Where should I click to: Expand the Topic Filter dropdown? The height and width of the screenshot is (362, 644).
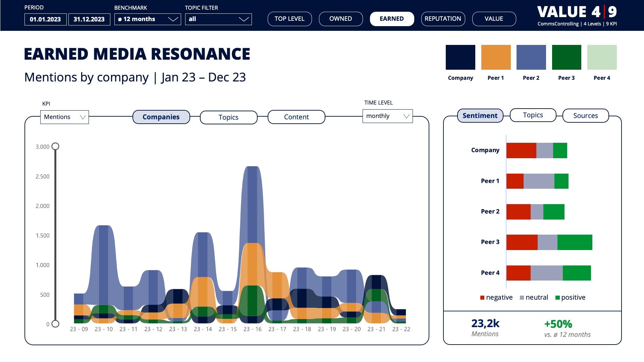point(218,19)
